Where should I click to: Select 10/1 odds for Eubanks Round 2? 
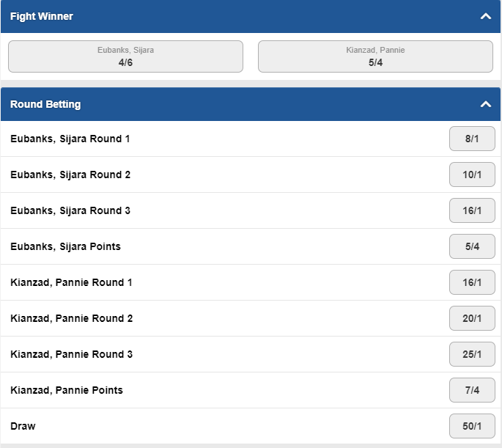point(472,175)
